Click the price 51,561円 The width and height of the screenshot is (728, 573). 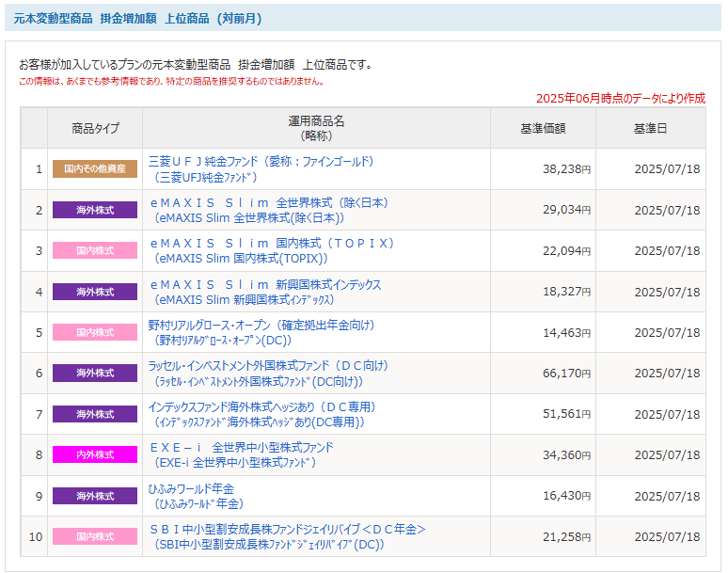566,414
